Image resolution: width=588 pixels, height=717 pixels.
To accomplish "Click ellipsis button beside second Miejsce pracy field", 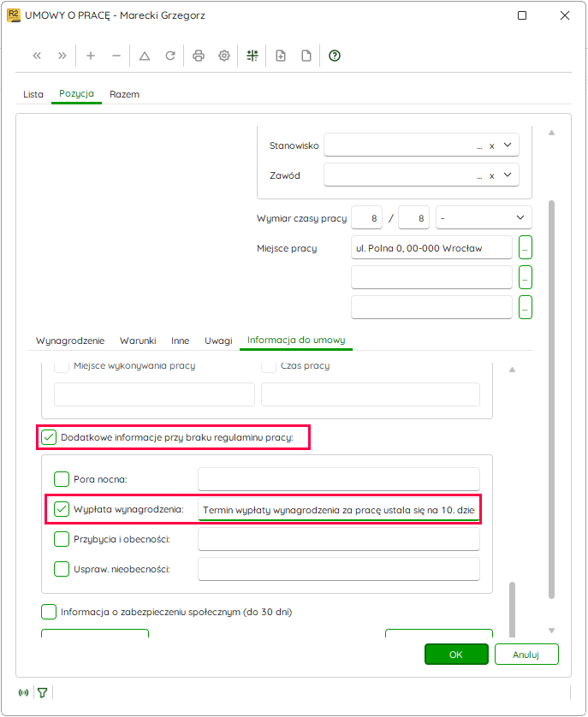I will (526, 277).
